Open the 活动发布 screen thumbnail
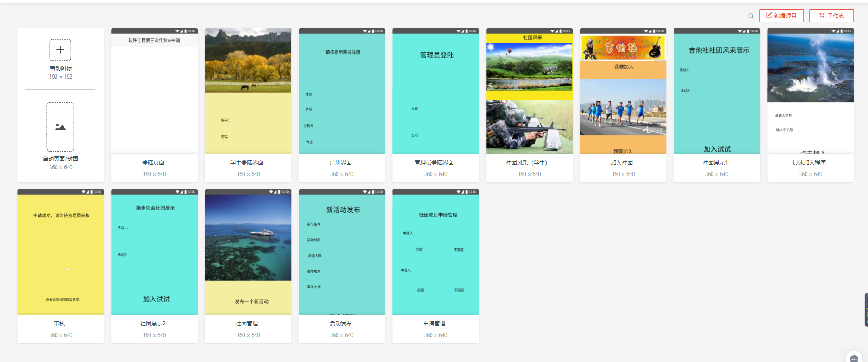The width and height of the screenshot is (868, 362). [342, 252]
